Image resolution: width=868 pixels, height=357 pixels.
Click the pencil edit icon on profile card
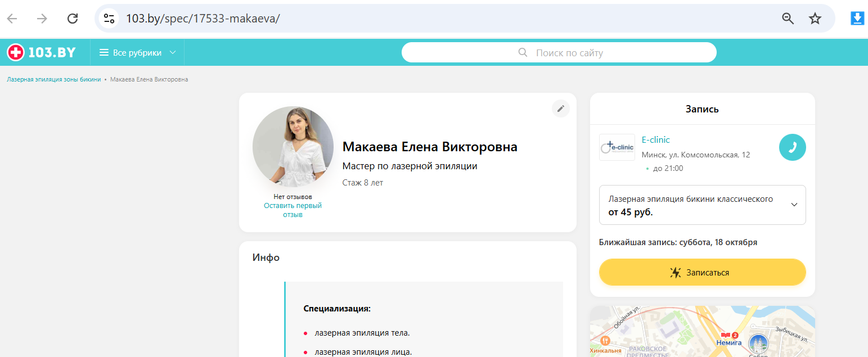[x=560, y=109]
